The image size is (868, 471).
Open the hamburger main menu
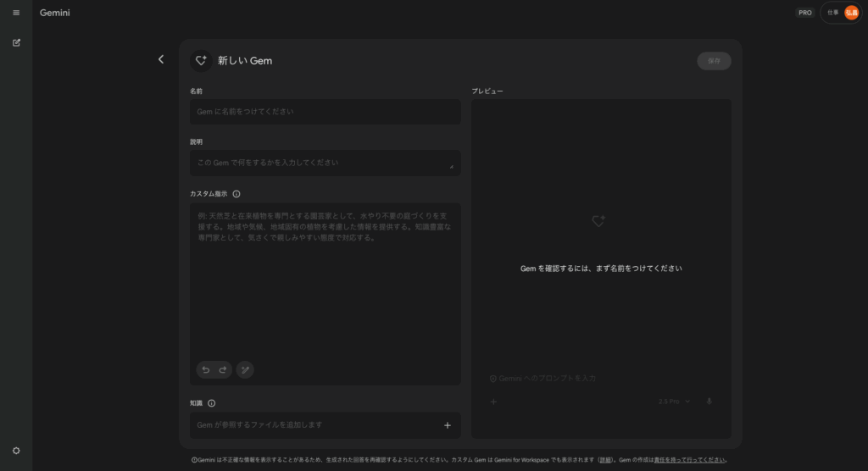16,13
